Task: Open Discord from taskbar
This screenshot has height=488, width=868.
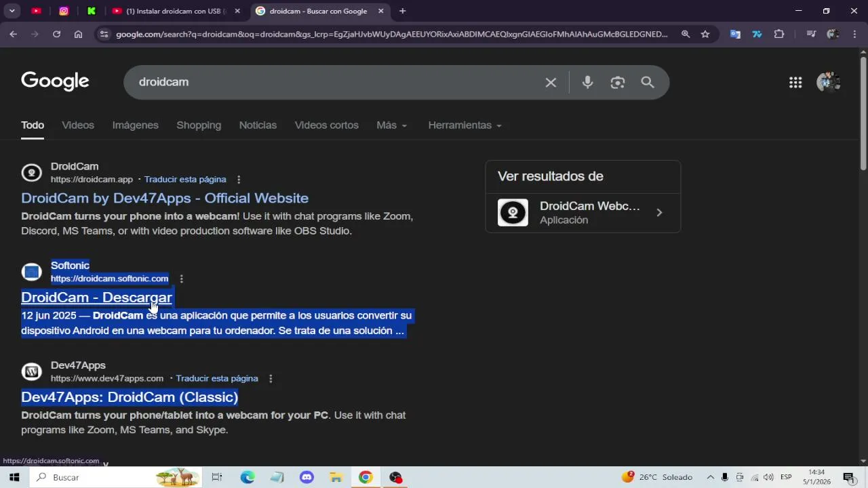Action: coord(307,477)
